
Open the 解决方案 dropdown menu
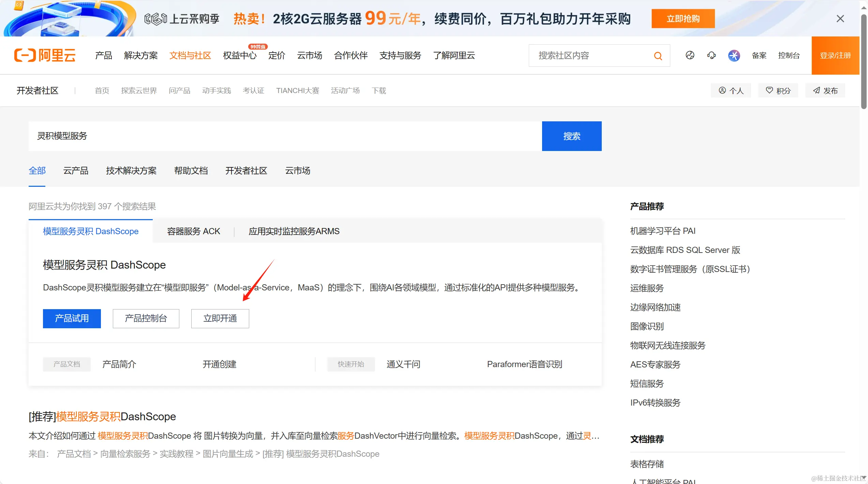[141, 55]
